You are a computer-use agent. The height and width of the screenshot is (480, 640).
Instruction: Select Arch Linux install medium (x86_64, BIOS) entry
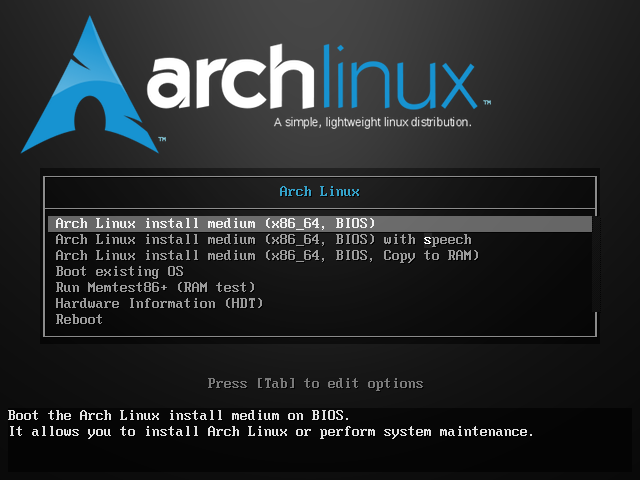pos(320,224)
